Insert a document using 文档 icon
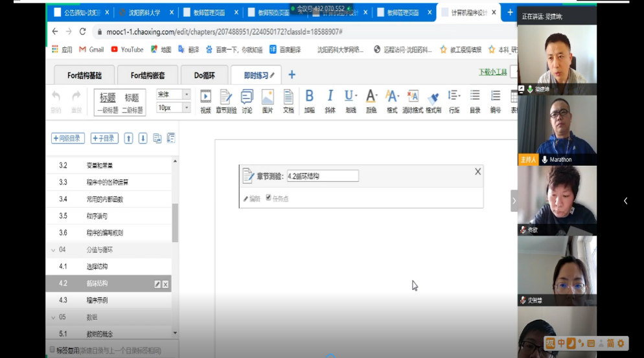Image resolution: width=644 pixels, height=358 pixels. point(288,100)
